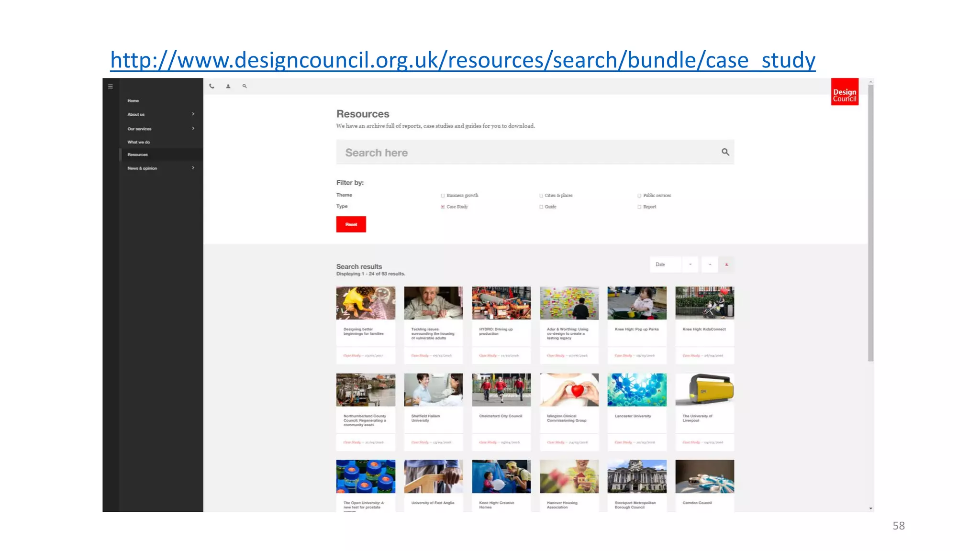The image size is (980, 551).
Task: Tick the Cities & places checkbox
Action: (x=541, y=196)
